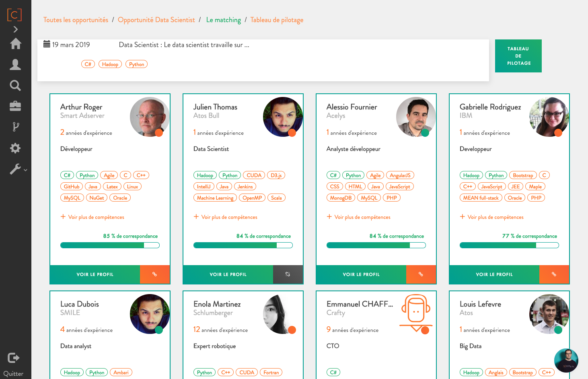Click the app logo at top left
The height and width of the screenshot is (379, 588).
pyautogui.click(x=14, y=15)
